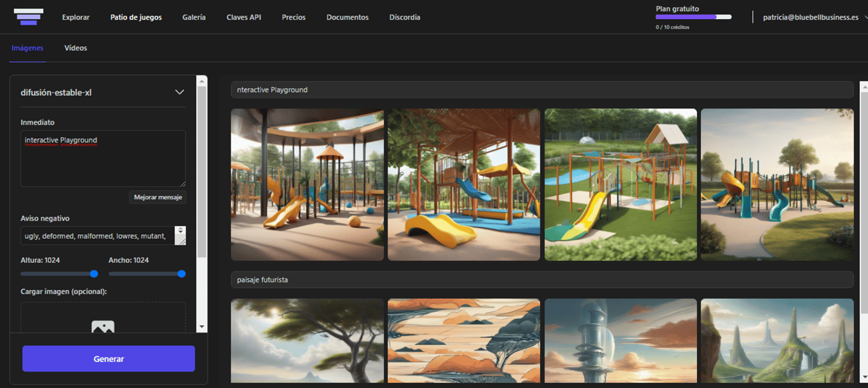
Task: Click the 'Altura: 1024' label
Action: [x=40, y=260]
